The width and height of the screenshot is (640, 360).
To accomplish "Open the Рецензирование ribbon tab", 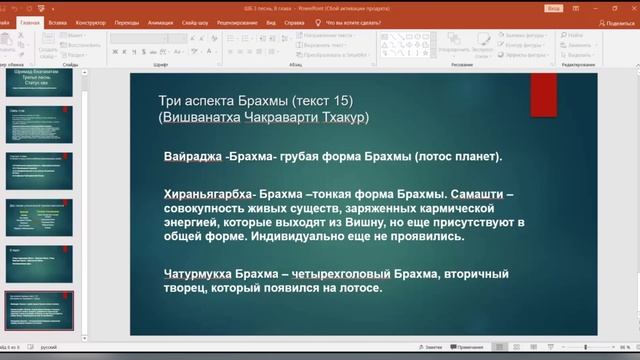I will click(x=237, y=23).
